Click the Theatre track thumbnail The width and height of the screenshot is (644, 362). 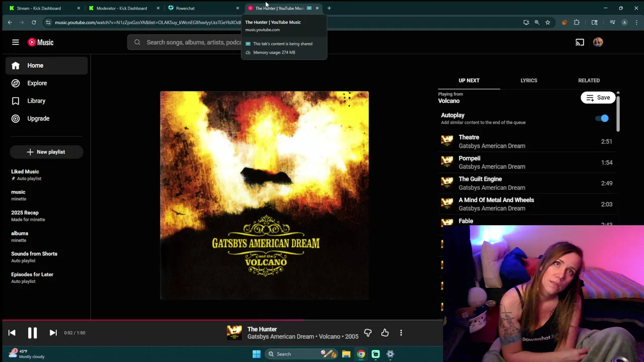447,141
